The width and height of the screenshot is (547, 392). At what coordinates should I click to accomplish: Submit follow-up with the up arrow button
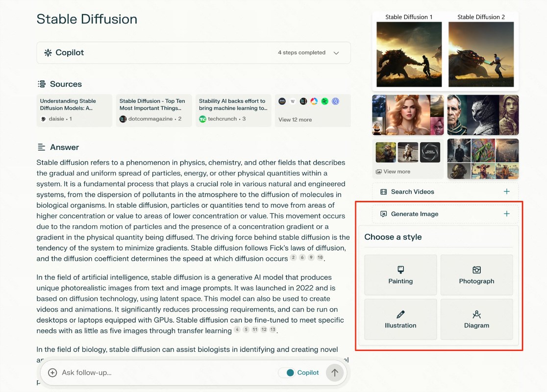(x=335, y=372)
